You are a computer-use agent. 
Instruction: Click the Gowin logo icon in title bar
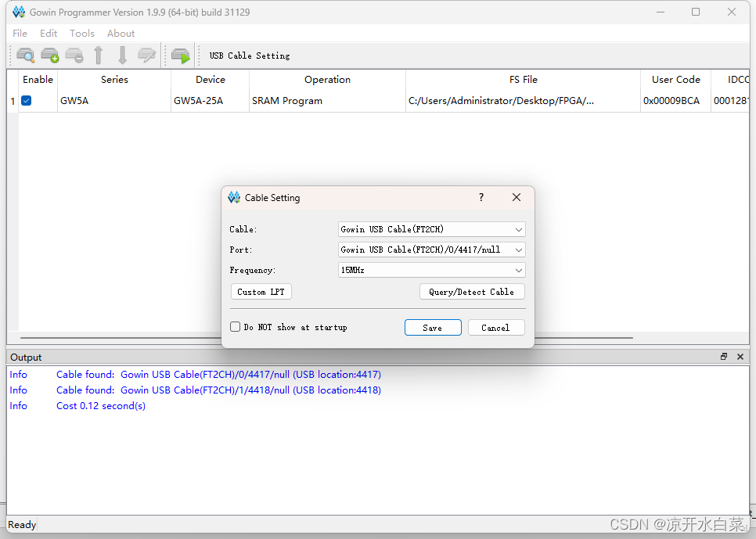tap(18, 12)
